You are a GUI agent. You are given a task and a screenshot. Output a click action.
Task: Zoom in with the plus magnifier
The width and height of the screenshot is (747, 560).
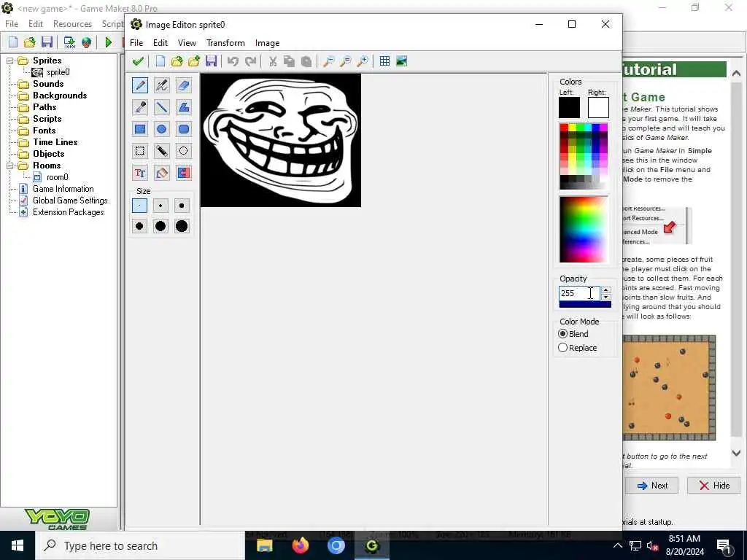[x=363, y=61]
